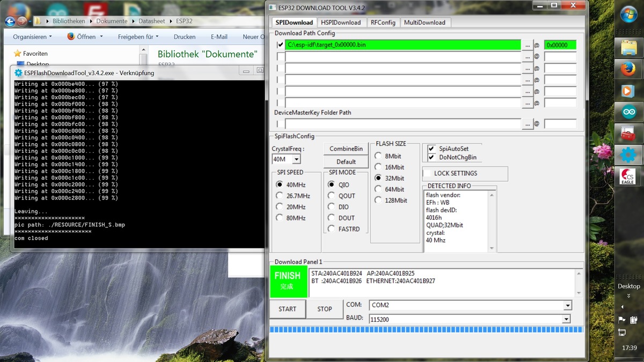
Task: Open the media player taskbar icon
Action: (628, 91)
